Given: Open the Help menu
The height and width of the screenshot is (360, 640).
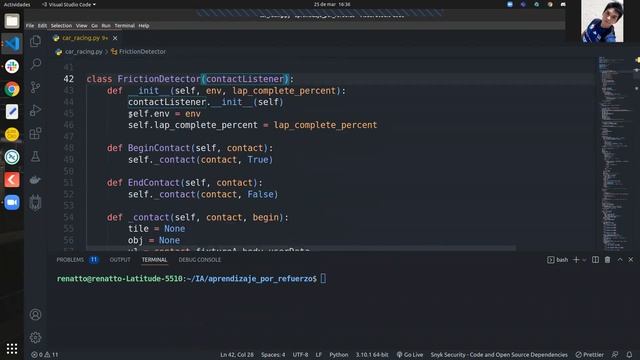Looking at the screenshot, I should (144, 26).
